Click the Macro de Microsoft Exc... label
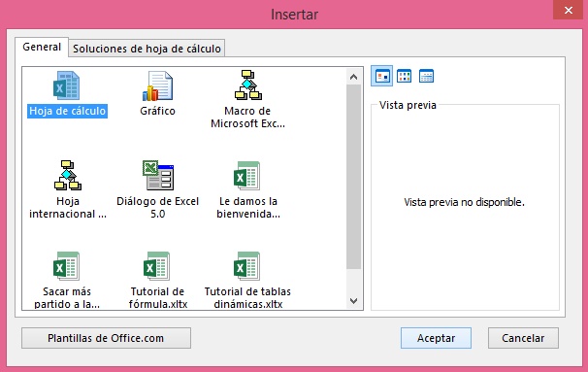Image resolution: width=588 pixels, height=372 pixels. click(247, 118)
